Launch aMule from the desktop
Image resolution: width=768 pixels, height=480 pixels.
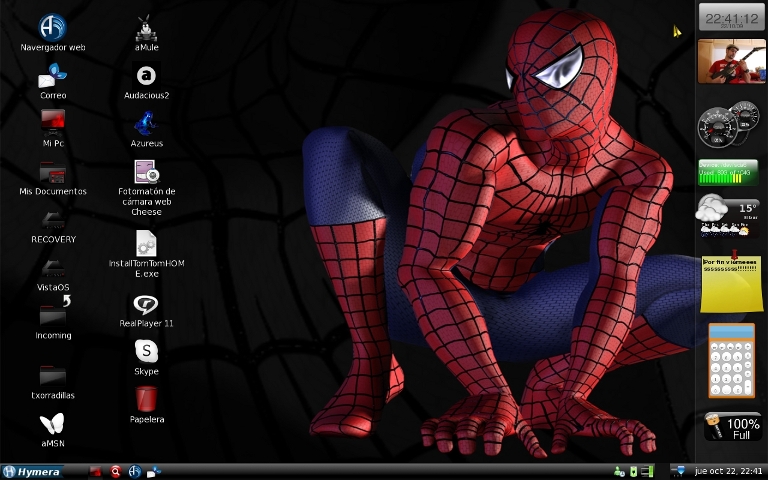(145, 28)
